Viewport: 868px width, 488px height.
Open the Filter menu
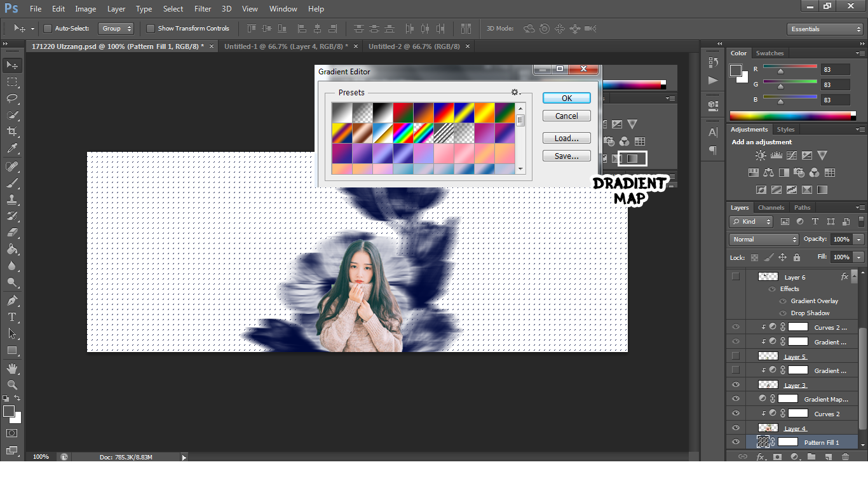click(203, 9)
